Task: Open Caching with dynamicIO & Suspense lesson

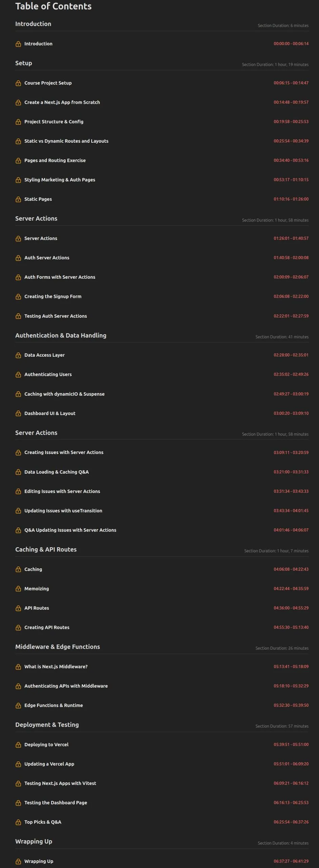Action: 64,394
